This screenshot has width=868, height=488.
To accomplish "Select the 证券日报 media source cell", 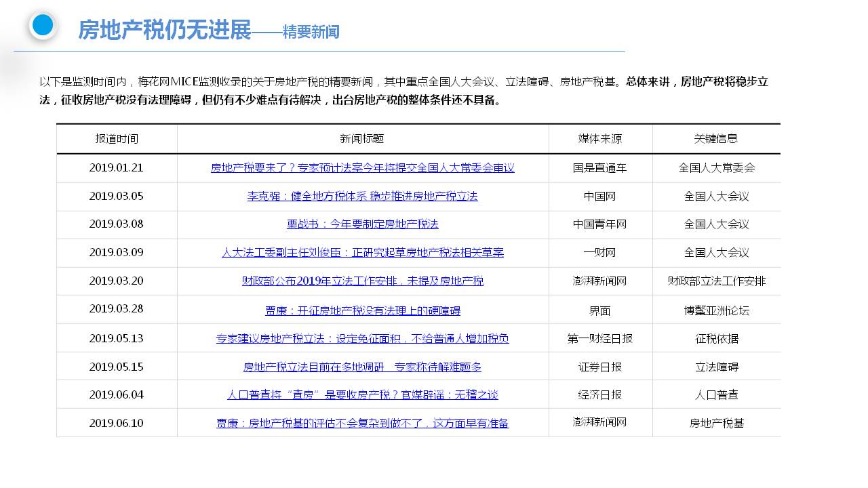I will coord(599,367).
